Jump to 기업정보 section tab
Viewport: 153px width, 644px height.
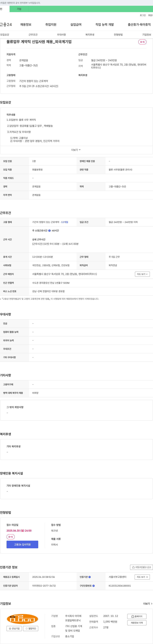coord(147,35)
